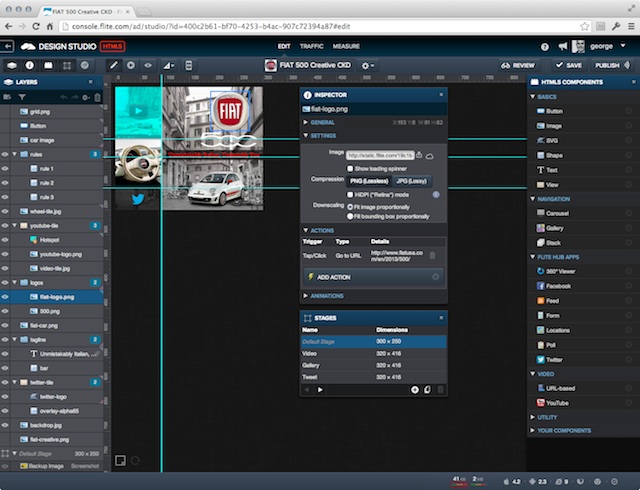Delete layer using the trash icon
Image resolution: width=640 pixels, height=490 pixels.
pyautogui.click(x=97, y=97)
